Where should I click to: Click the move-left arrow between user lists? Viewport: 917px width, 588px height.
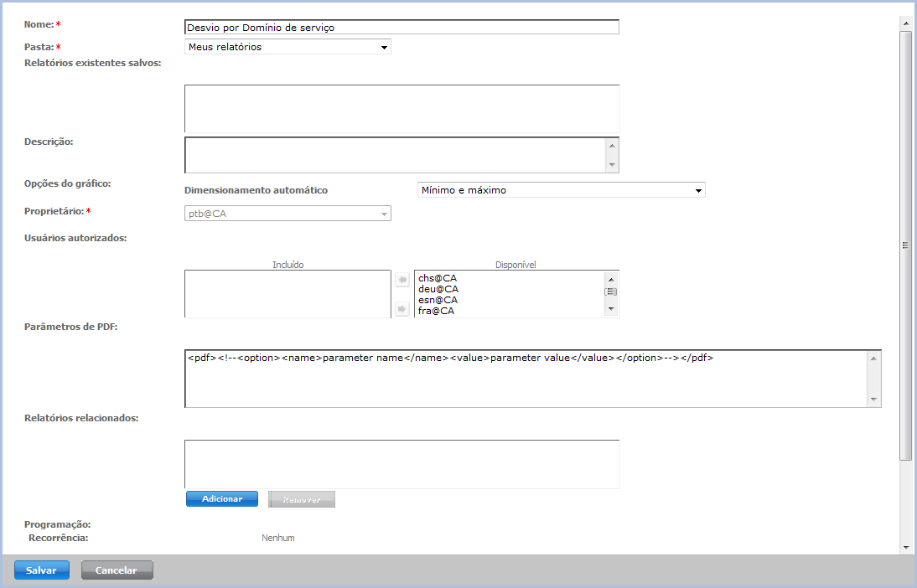pos(402,280)
